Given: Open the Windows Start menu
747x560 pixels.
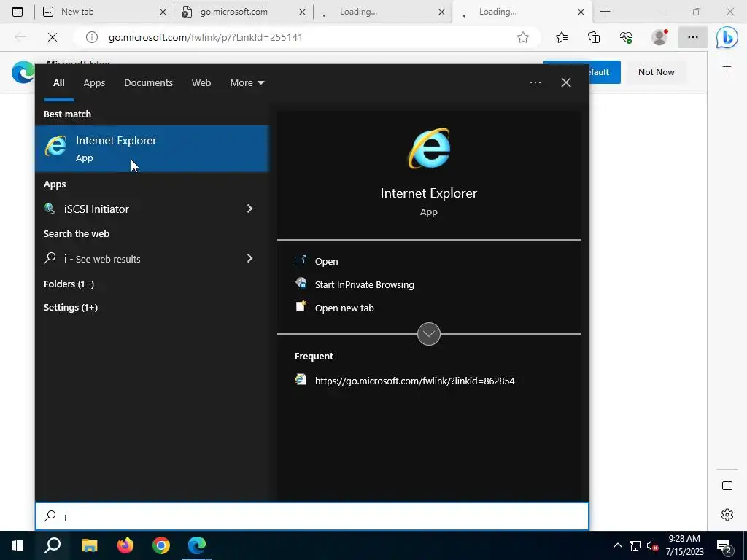Looking at the screenshot, I should (18, 545).
